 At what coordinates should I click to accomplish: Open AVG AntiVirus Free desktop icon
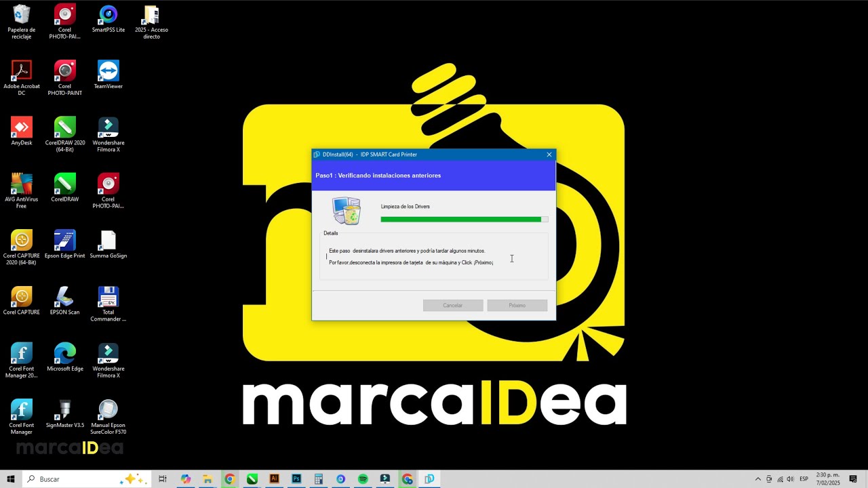point(22,191)
